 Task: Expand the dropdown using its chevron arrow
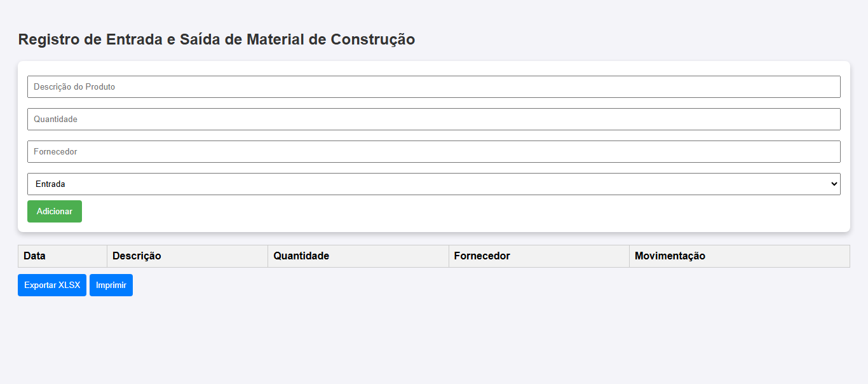click(834, 184)
